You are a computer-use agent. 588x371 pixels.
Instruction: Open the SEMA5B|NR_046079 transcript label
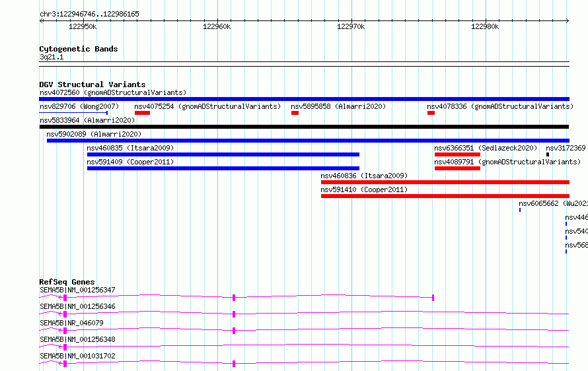(x=71, y=323)
